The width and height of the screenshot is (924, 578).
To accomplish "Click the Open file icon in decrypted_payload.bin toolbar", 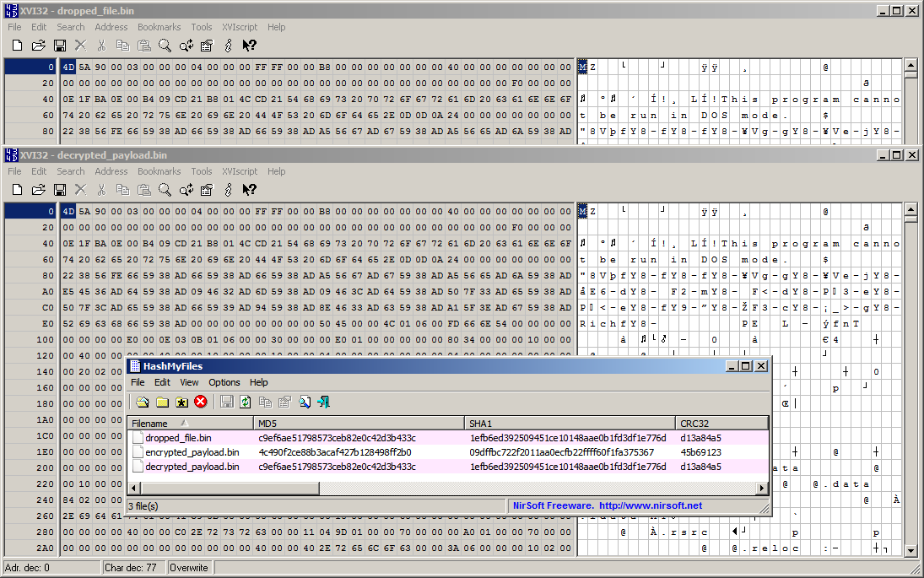I will (x=38, y=190).
